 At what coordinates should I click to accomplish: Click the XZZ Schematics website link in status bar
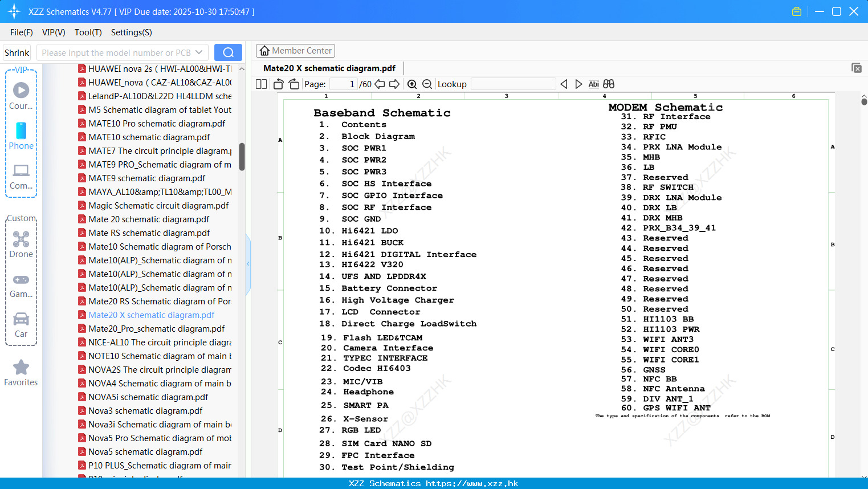click(433, 483)
